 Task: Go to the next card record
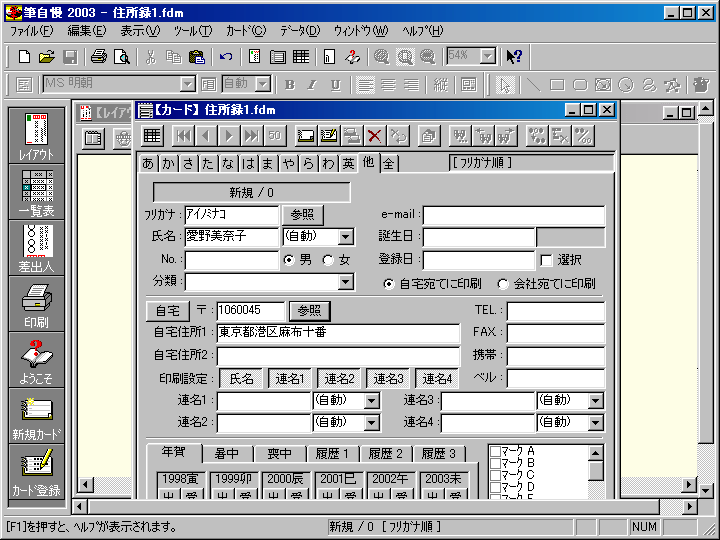point(229,136)
